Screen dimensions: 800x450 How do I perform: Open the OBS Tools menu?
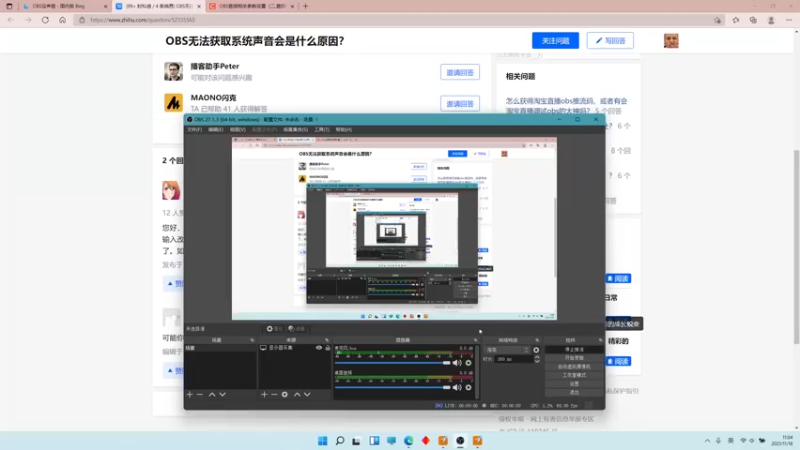(321, 130)
